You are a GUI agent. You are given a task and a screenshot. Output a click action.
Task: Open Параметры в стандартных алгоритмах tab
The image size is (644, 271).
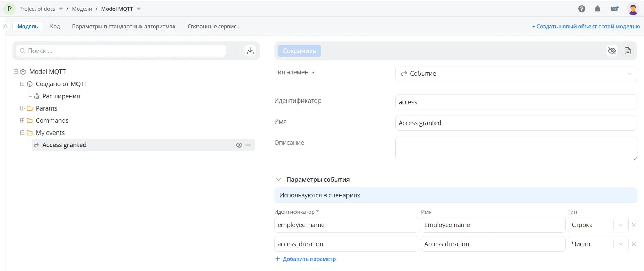coord(124,26)
